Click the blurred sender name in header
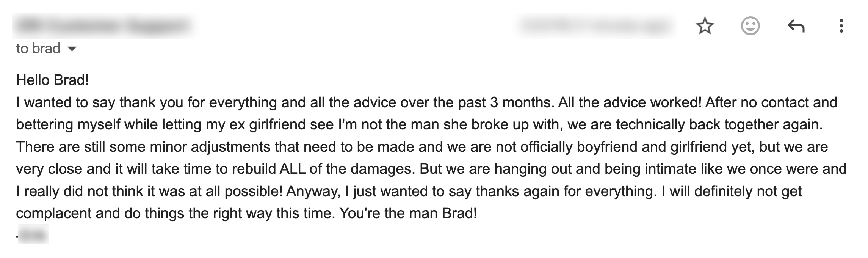868x258 pixels. click(x=103, y=26)
